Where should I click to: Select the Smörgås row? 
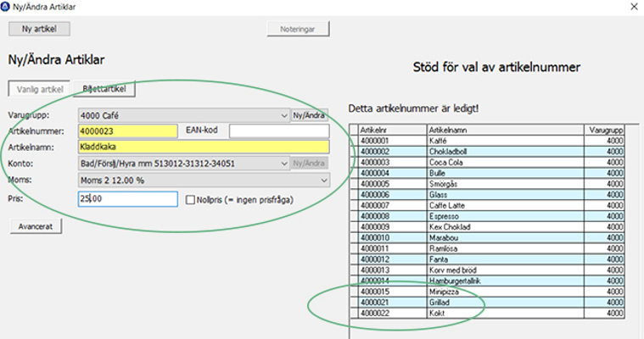(x=487, y=184)
